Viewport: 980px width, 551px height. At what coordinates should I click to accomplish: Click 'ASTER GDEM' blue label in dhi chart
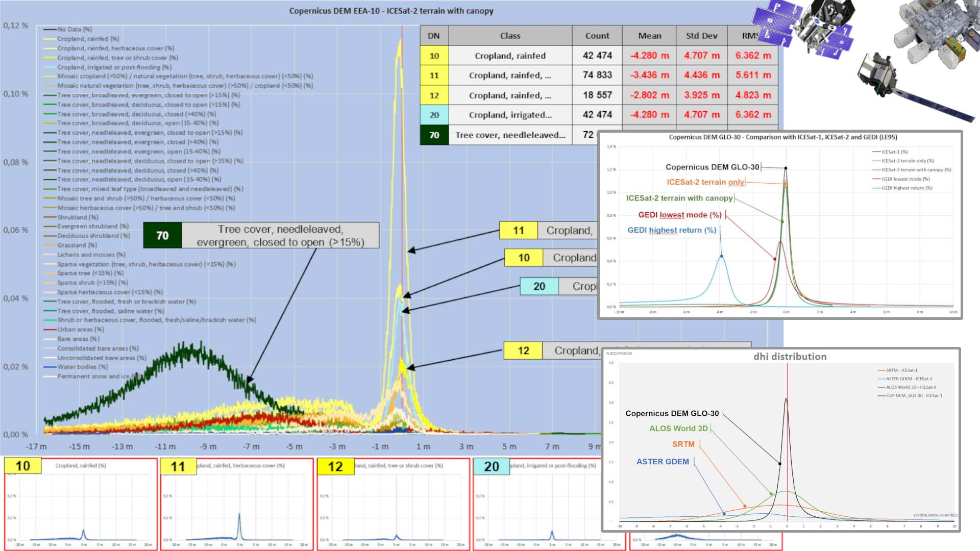pos(663,462)
